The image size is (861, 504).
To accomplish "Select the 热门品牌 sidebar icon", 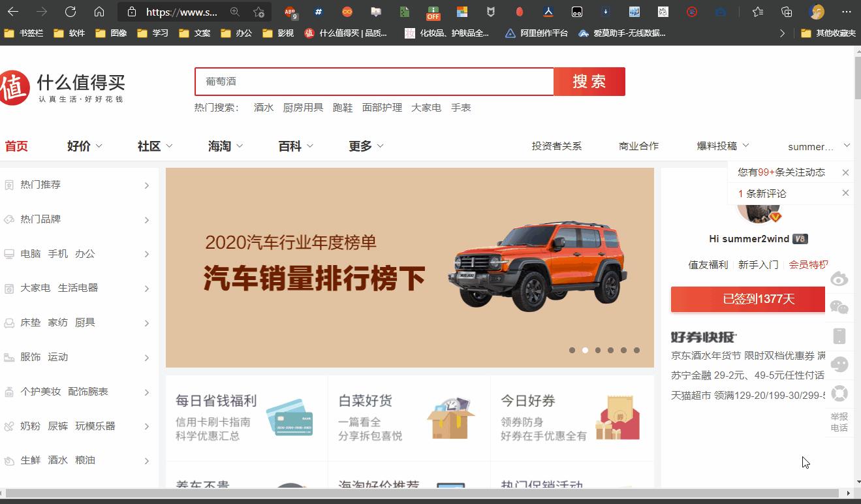I will [8, 219].
